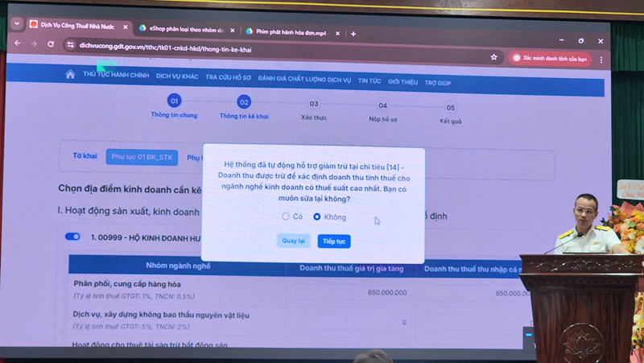
Task: Select the "Không" radio option
Action: tap(317, 217)
